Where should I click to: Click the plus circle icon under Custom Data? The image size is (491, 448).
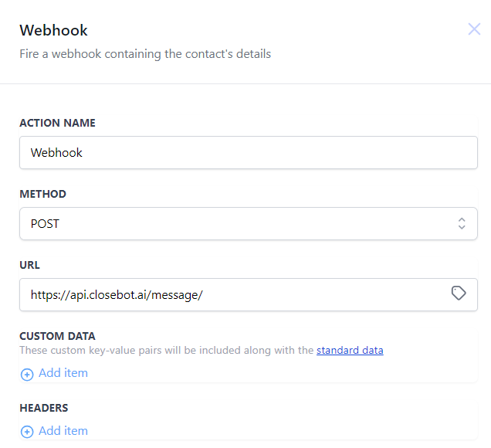pos(27,374)
